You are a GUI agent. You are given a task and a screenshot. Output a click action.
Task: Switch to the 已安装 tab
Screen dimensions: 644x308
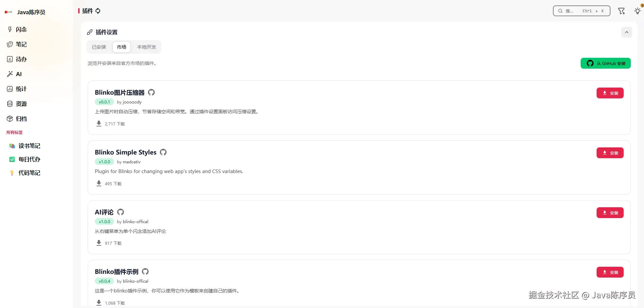(99, 47)
